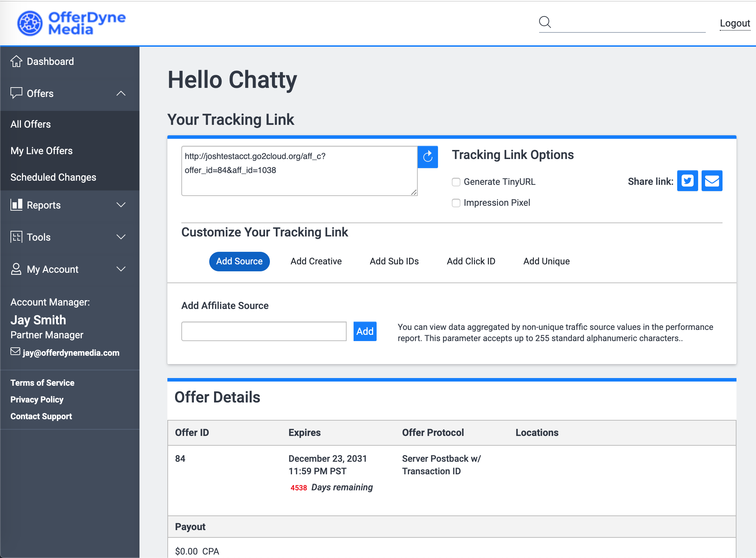Click the tracking link URL text box

tap(299, 171)
